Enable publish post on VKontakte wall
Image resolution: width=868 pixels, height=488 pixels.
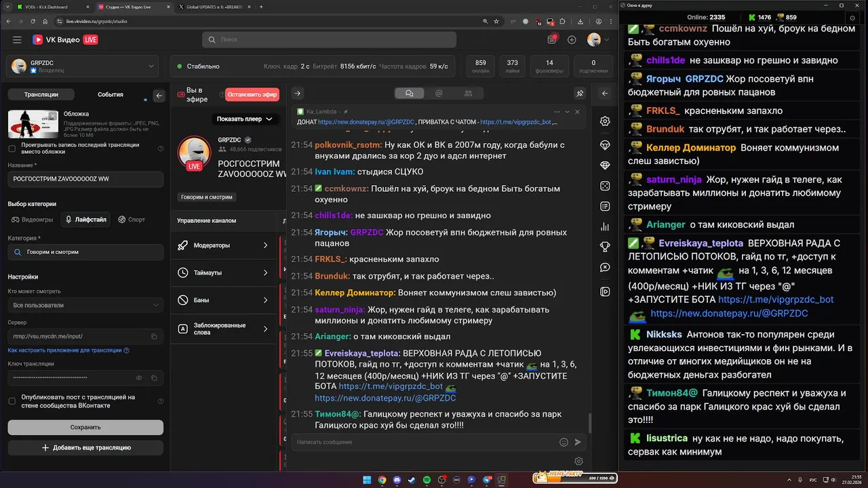[12, 401]
